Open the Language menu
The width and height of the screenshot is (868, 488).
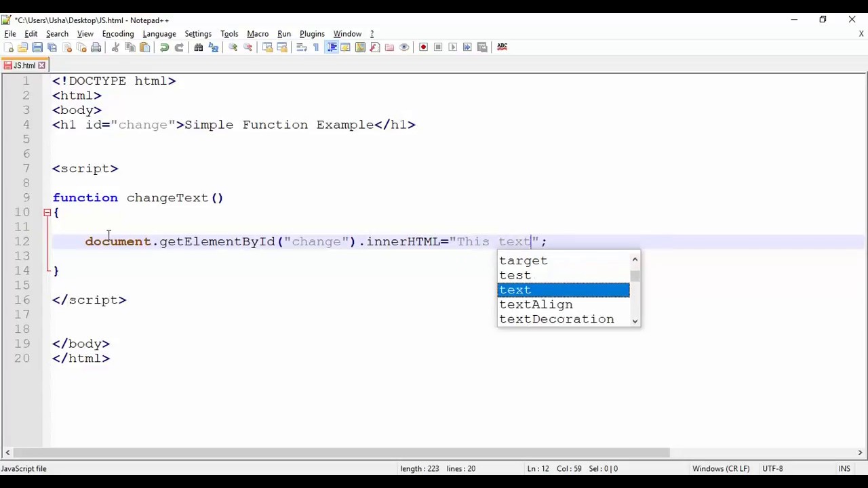(x=159, y=33)
